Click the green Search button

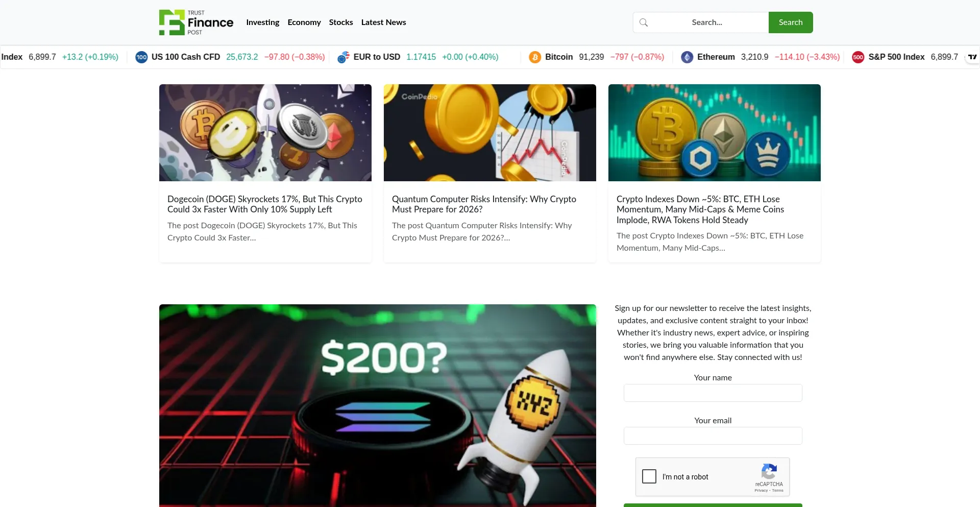pyautogui.click(x=791, y=22)
